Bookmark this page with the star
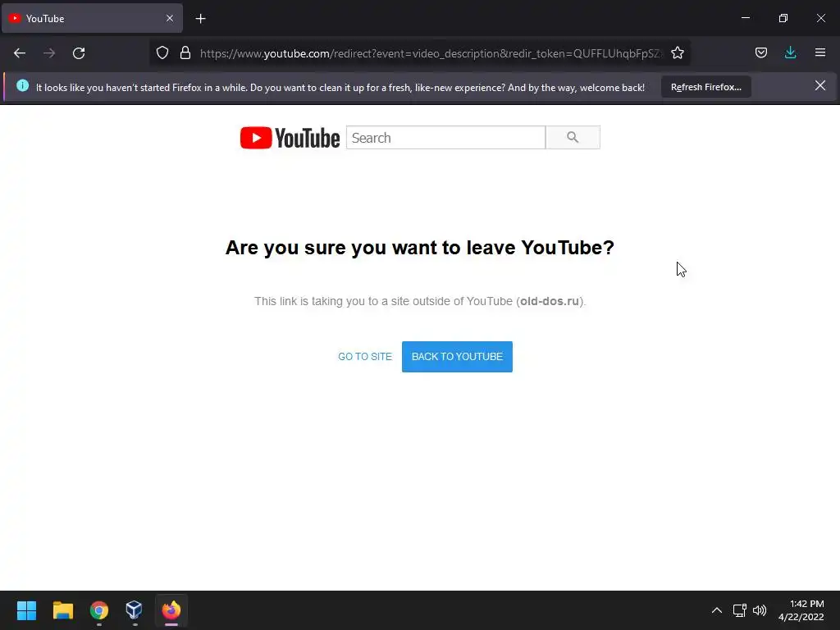The width and height of the screenshot is (840, 630). tap(678, 52)
